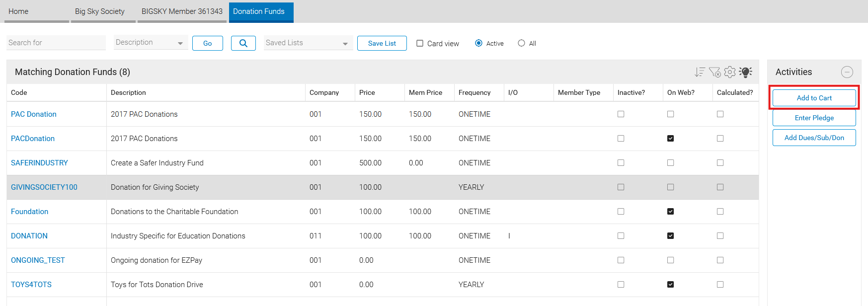Image resolution: width=868 pixels, height=306 pixels.
Task: Switch to the Home tab
Action: [37, 11]
